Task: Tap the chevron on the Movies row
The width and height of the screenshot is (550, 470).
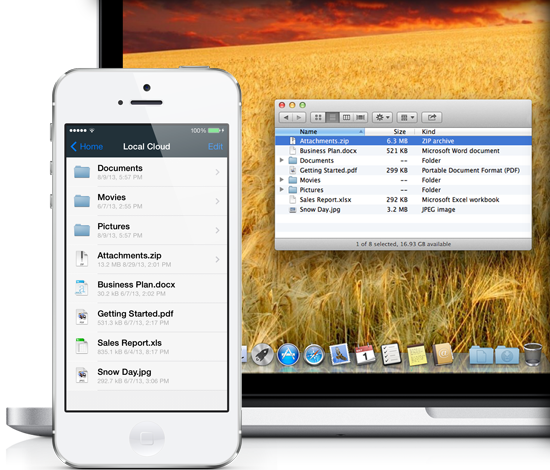Action: pyautogui.click(x=217, y=201)
